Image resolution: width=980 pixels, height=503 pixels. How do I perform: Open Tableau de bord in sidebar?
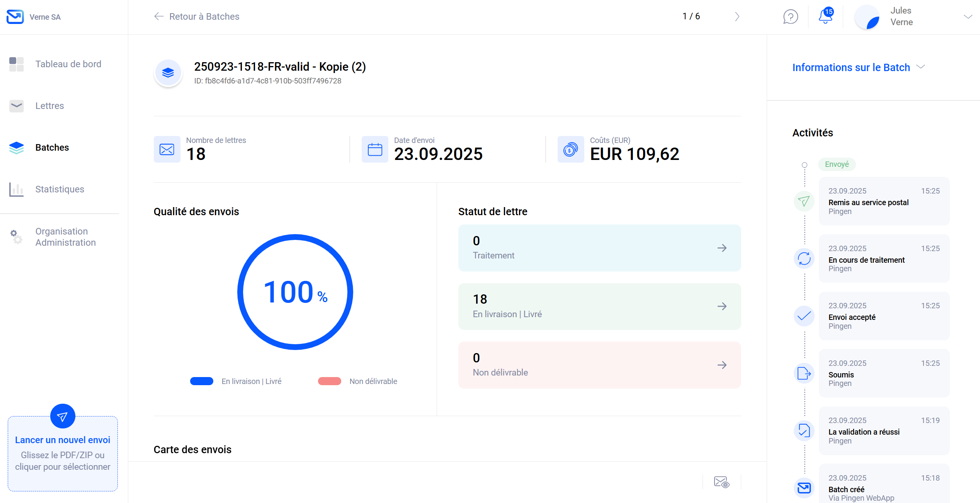point(68,64)
